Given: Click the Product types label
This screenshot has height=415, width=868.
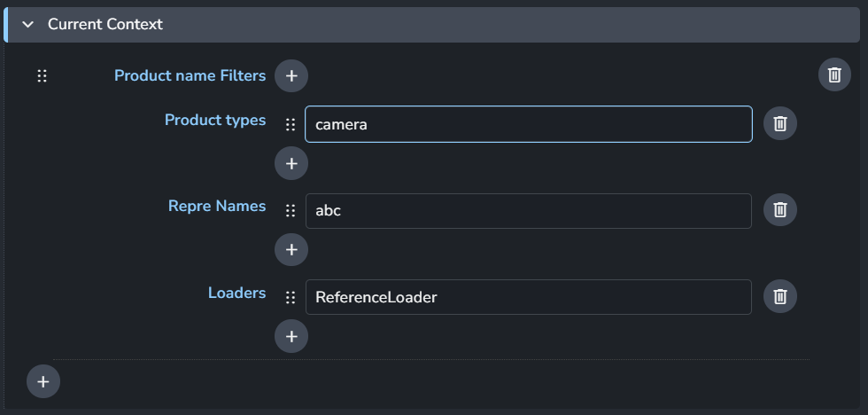Looking at the screenshot, I should (215, 120).
